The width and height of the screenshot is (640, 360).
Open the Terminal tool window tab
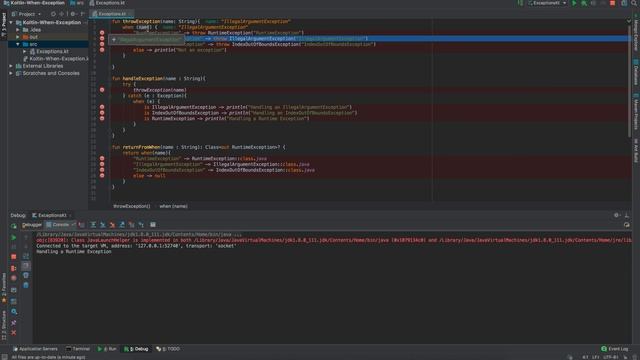click(78, 349)
